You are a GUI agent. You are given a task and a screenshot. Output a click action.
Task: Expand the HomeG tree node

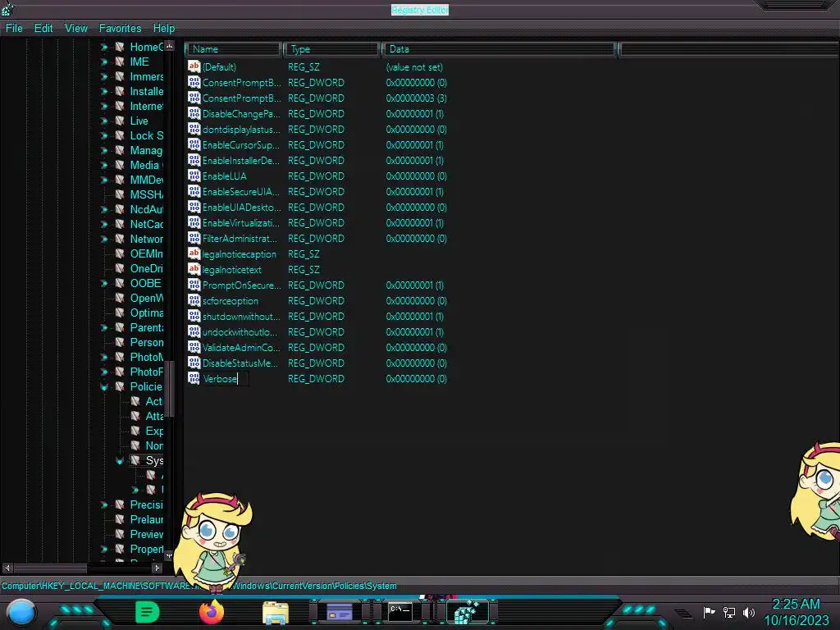pyautogui.click(x=104, y=47)
